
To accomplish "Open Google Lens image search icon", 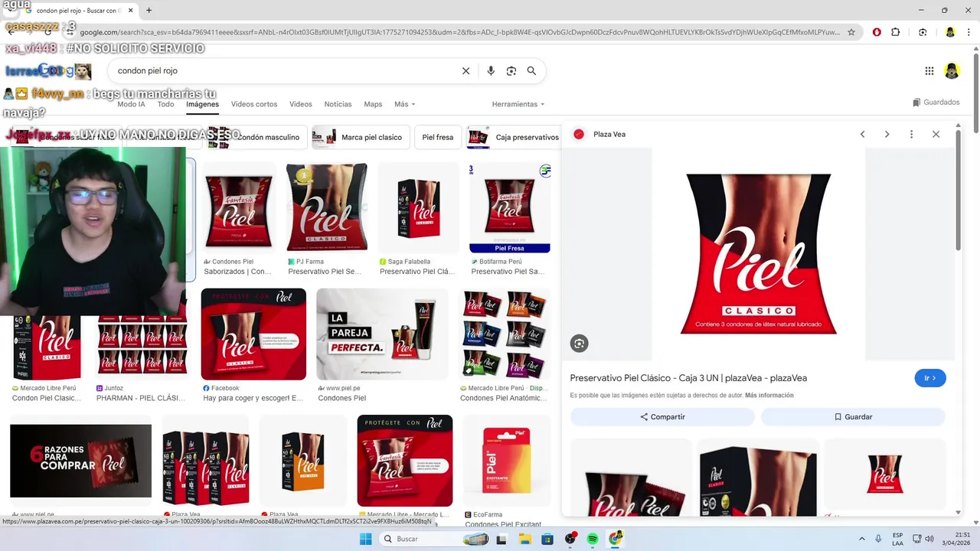I will (x=511, y=70).
